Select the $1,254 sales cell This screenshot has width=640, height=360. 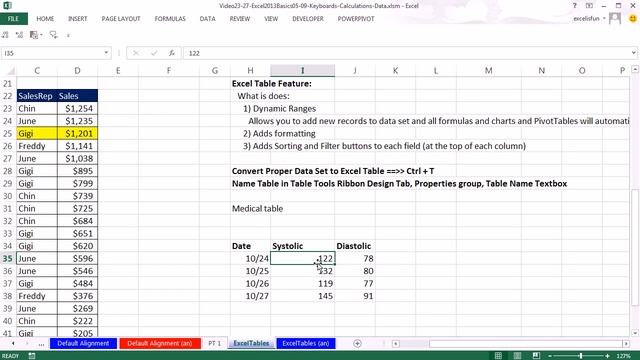point(78,109)
